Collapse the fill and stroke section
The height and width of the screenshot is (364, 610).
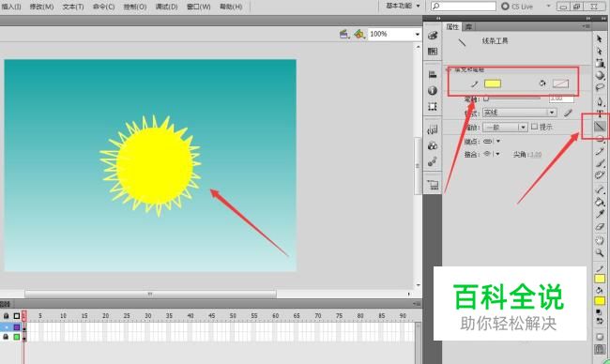[449, 69]
